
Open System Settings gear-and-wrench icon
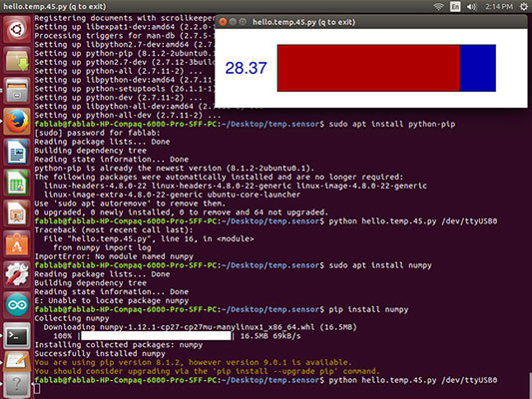pyautogui.click(x=17, y=274)
